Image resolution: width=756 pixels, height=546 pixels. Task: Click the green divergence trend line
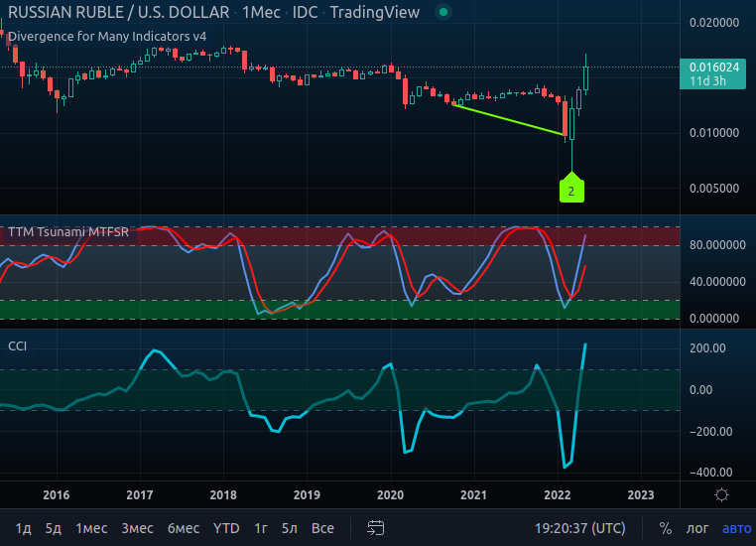pos(508,119)
